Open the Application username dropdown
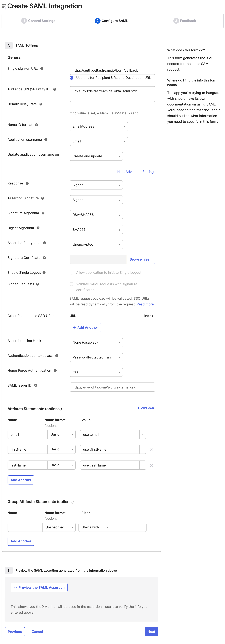The width and height of the screenshot is (225, 644). (x=98, y=141)
